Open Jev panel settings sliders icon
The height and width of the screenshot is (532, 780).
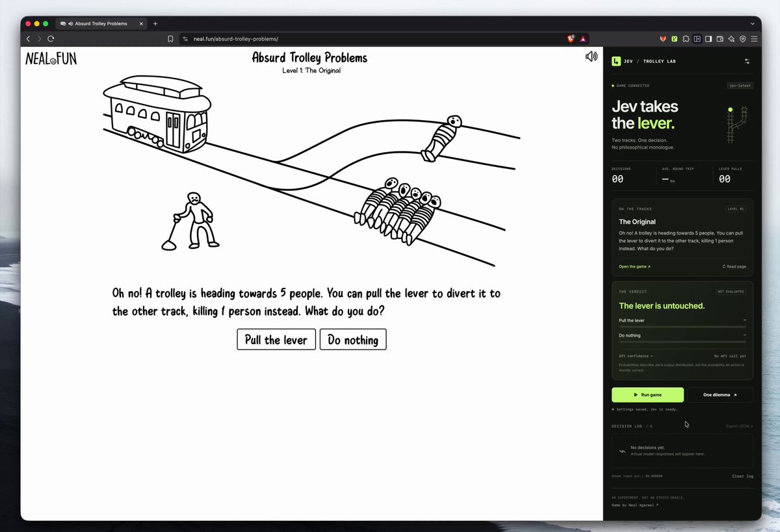click(x=747, y=61)
